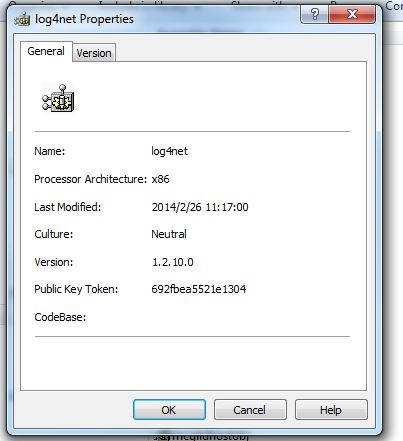Select the General tab
The height and width of the screenshot is (441, 403).
point(46,51)
